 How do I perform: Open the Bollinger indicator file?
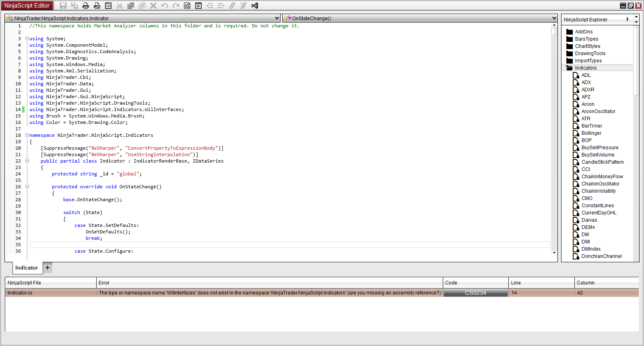coord(591,133)
